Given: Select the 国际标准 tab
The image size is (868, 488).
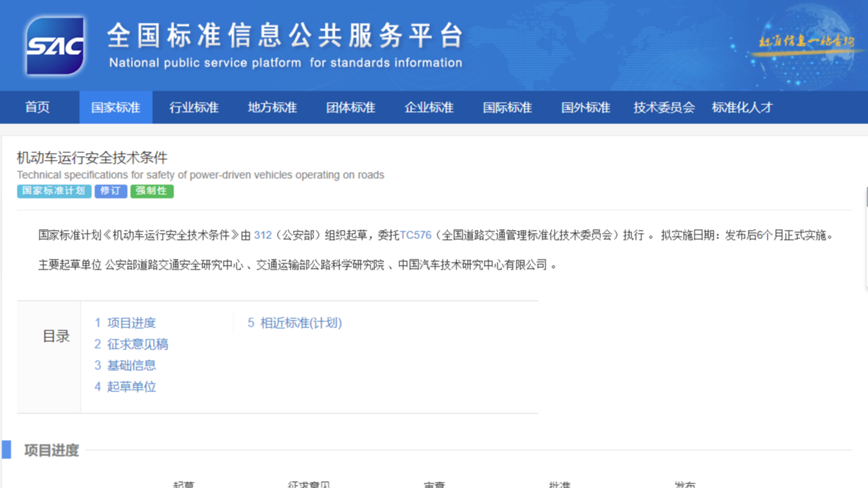Looking at the screenshot, I should (x=507, y=107).
